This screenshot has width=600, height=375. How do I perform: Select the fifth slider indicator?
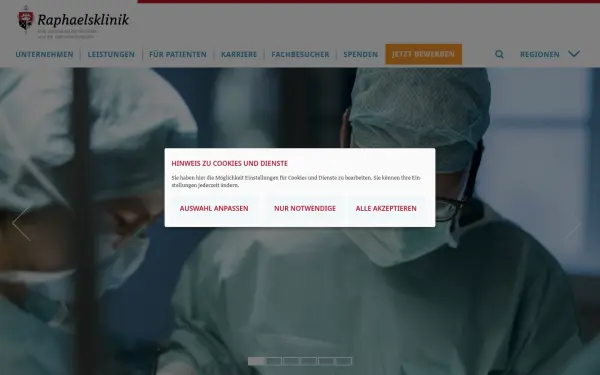tap(326, 361)
